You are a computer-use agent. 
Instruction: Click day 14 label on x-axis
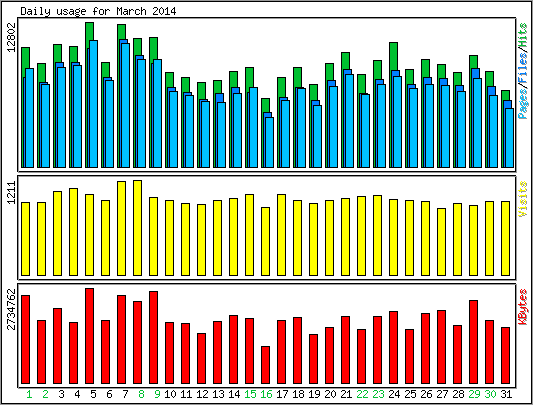pos(234,394)
